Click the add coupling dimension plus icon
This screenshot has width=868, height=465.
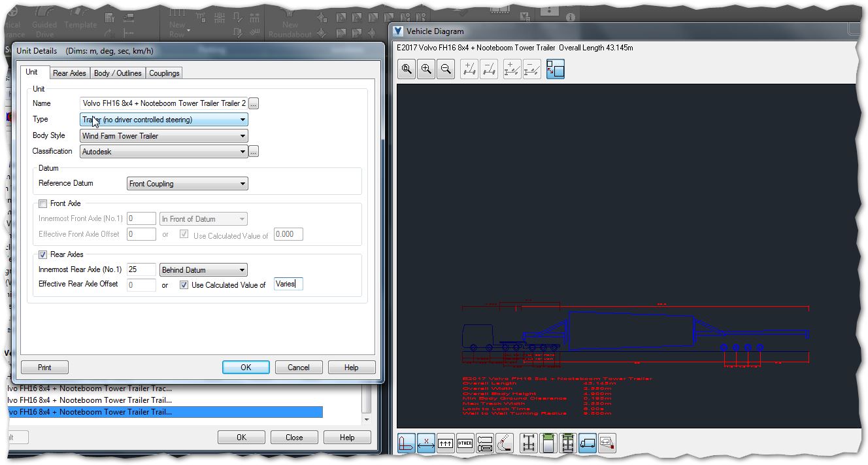[x=512, y=69]
